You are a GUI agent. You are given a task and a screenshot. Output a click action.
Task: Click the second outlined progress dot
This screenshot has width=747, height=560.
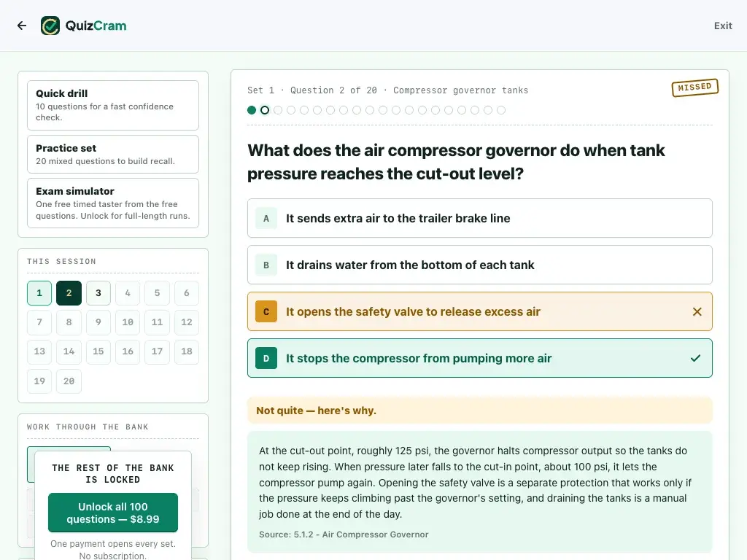(x=265, y=111)
